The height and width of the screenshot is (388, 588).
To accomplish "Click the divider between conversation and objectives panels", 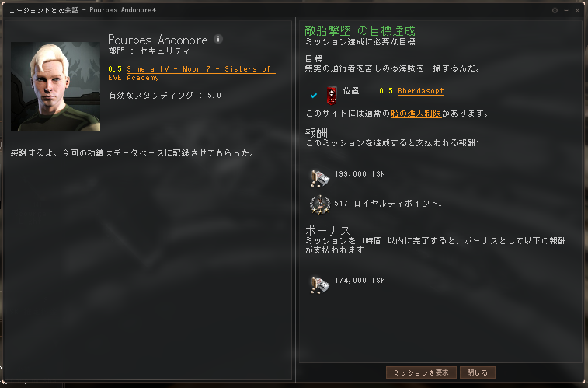I will (295, 200).
